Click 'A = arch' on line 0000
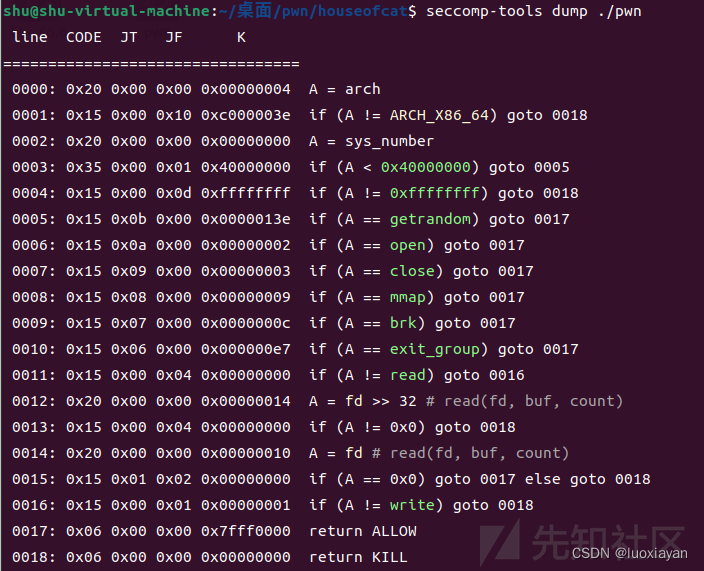The height and width of the screenshot is (571, 704). (x=344, y=89)
